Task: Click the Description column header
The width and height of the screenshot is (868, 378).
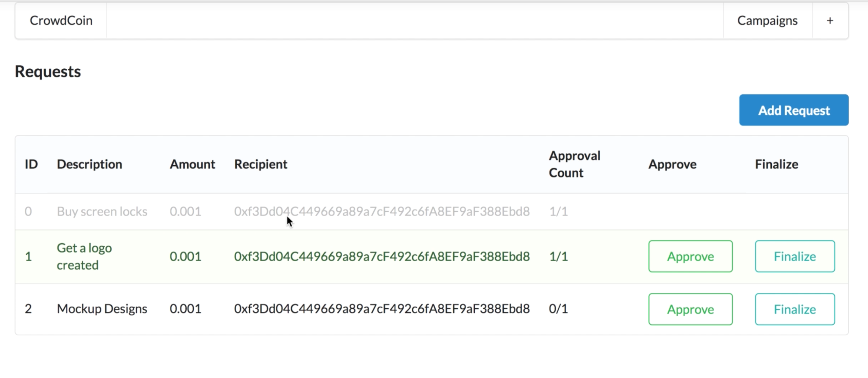Action: (89, 164)
